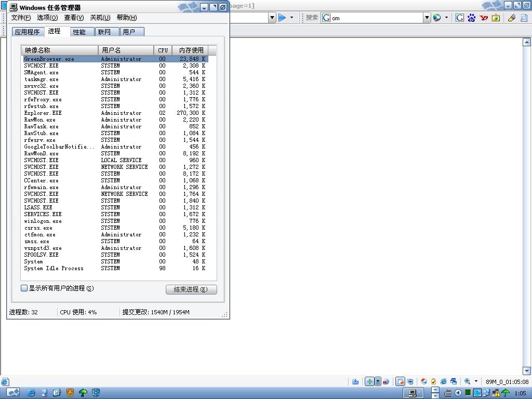532x399 pixels.
Task: Toggle show processes from all users checkbox
Action: point(24,288)
